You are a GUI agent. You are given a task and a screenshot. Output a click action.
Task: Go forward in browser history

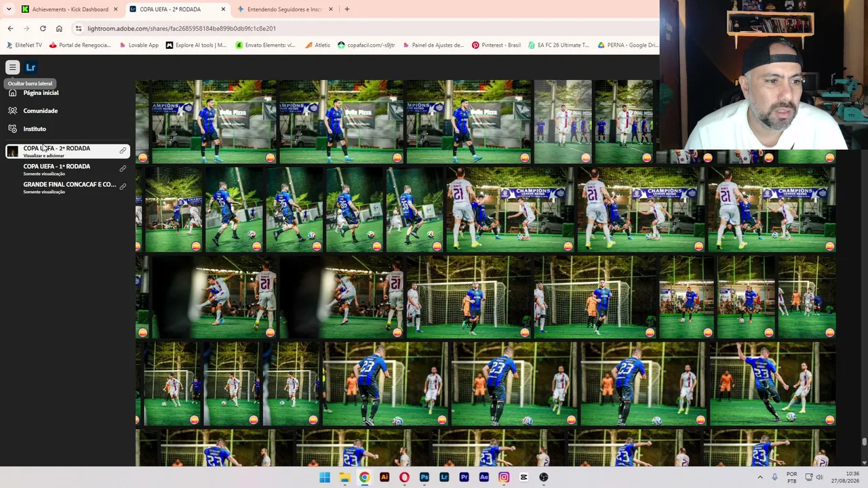(x=26, y=28)
